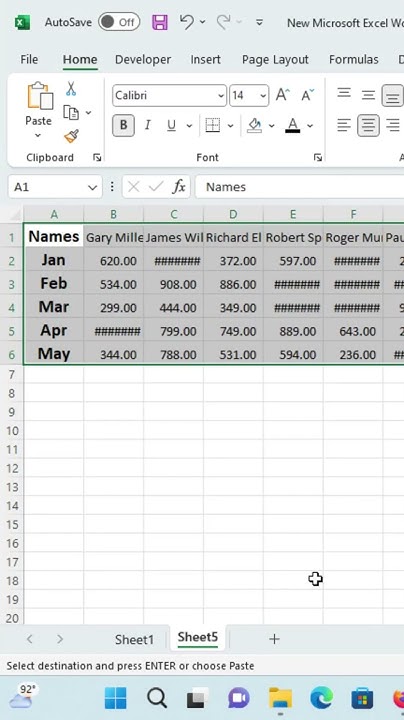This screenshot has width=404, height=720.
Task: Open taskbar Search magnifier
Action: click(x=157, y=698)
